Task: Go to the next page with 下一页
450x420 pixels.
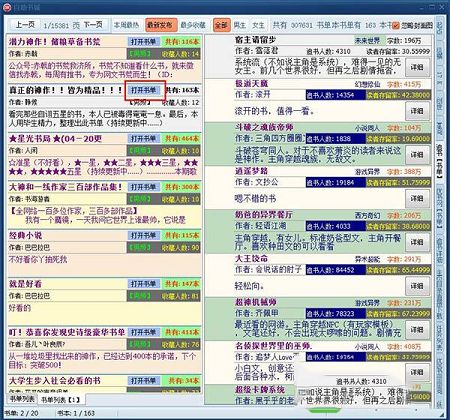Action: pos(93,25)
